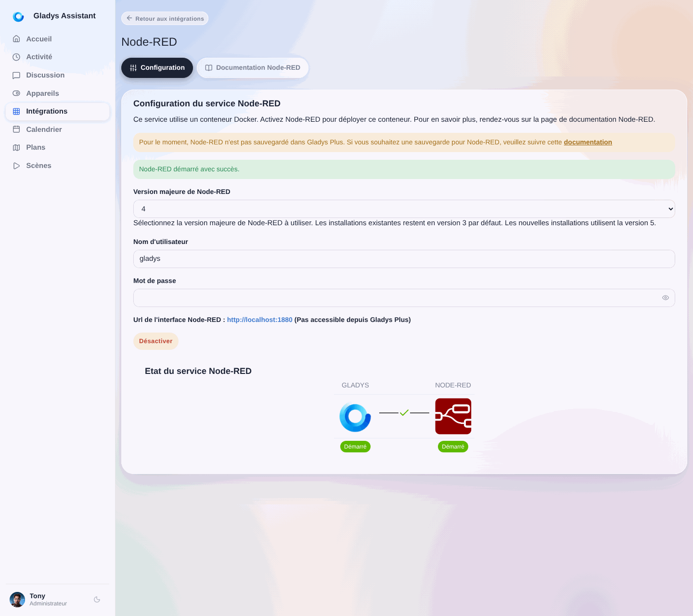
Task: Click Tony's profile avatar
Action: 17,600
